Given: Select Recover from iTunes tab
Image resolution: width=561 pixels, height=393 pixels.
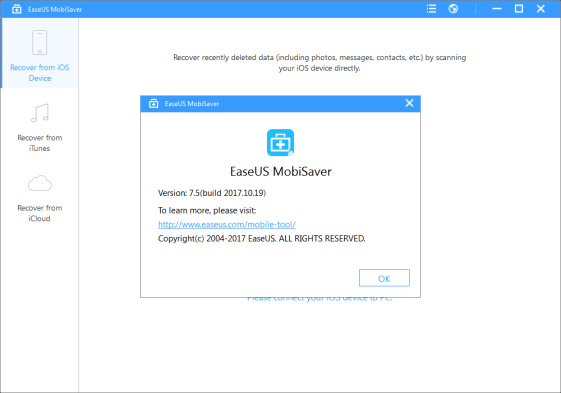Looking at the screenshot, I should pyautogui.click(x=40, y=127).
